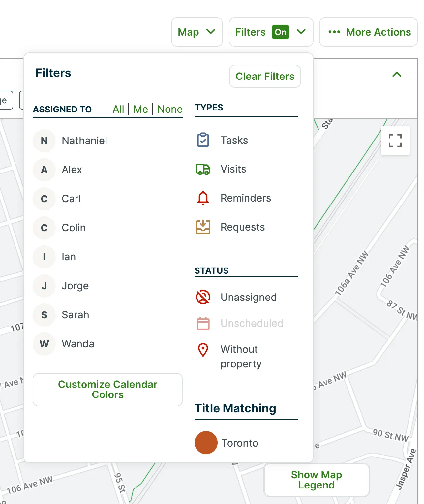Click the three-dots More Actions icon
424x504 pixels.
coord(334,32)
